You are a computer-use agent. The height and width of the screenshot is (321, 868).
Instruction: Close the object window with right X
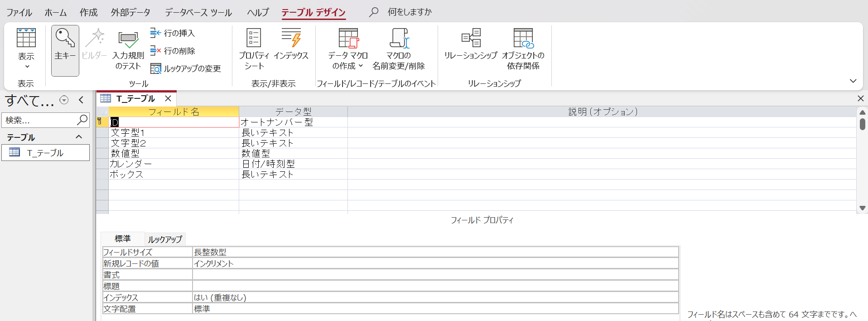(861, 98)
